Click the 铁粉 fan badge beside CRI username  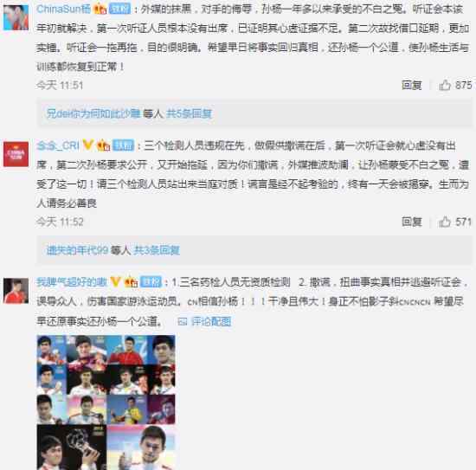click(x=123, y=145)
